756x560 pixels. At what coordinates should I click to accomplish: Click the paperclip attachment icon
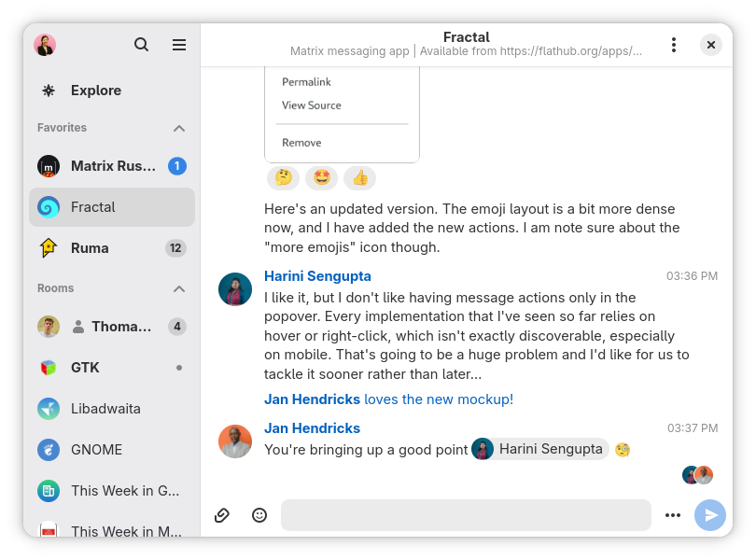tap(222, 515)
